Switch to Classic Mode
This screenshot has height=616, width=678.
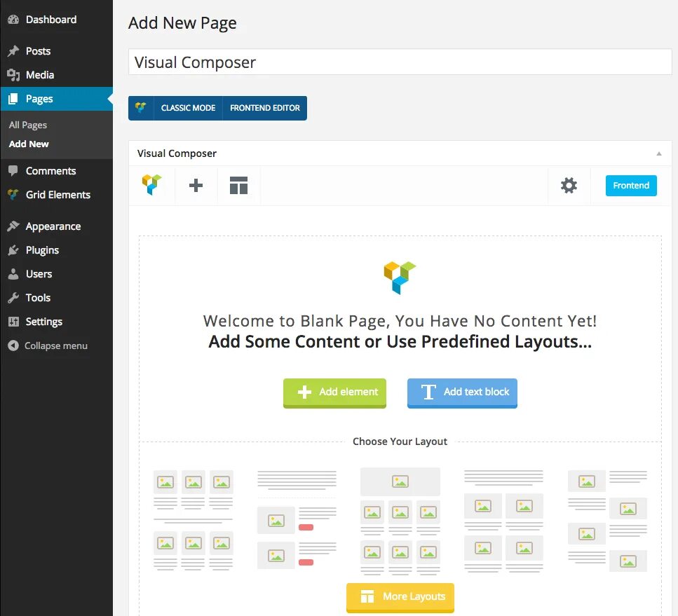[x=188, y=108]
